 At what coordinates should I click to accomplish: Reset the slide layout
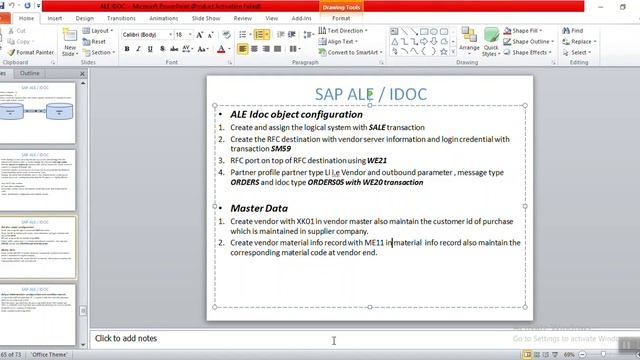(x=94, y=42)
